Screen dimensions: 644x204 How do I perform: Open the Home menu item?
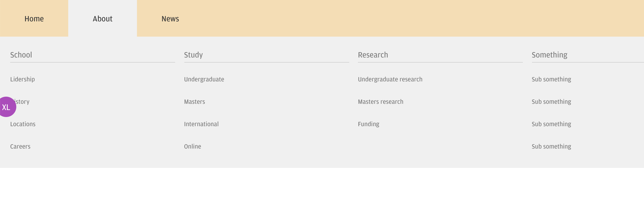[x=34, y=19]
